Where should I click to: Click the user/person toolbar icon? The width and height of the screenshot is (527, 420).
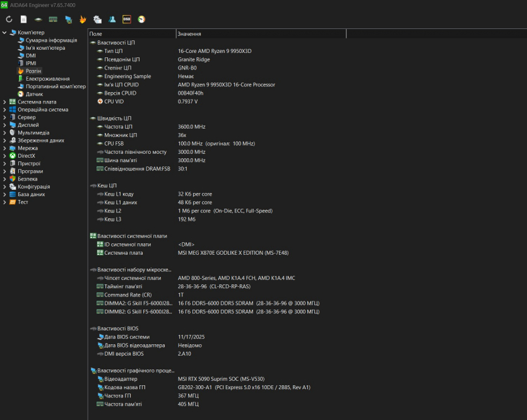(112, 20)
